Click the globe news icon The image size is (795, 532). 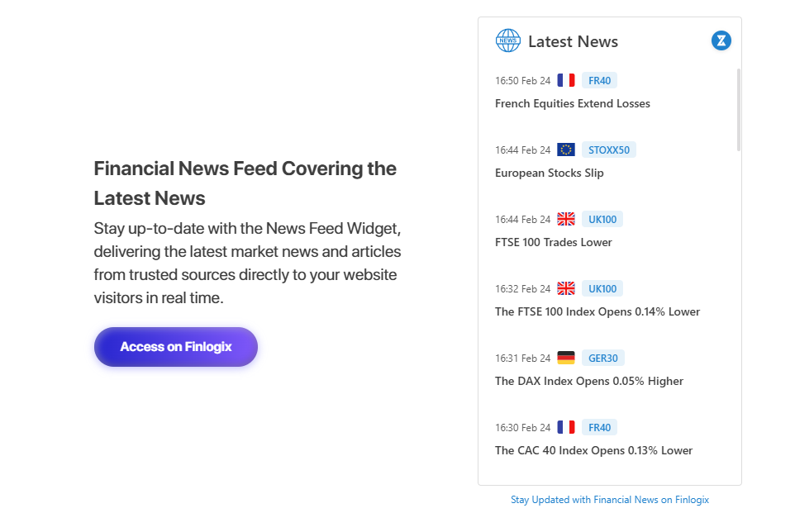507,40
